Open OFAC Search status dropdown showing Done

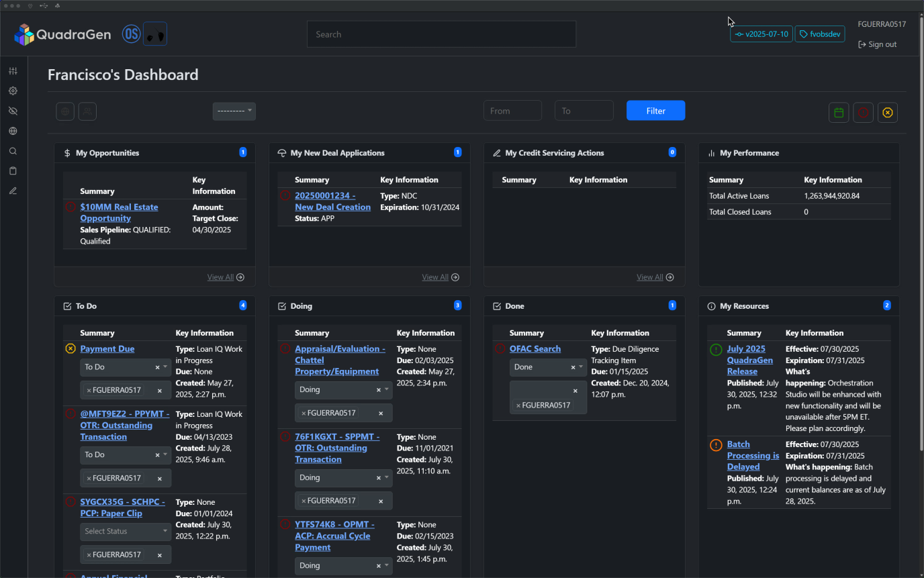click(x=548, y=367)
